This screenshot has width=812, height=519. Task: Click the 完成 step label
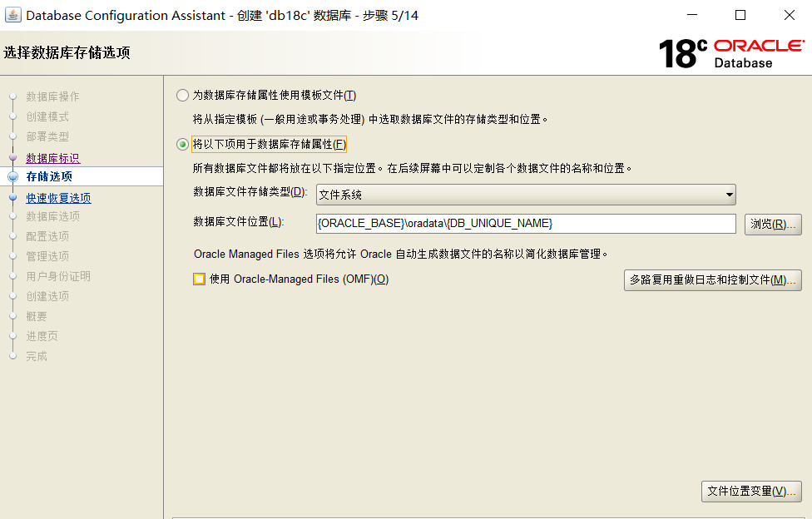[x=37, y=356]
